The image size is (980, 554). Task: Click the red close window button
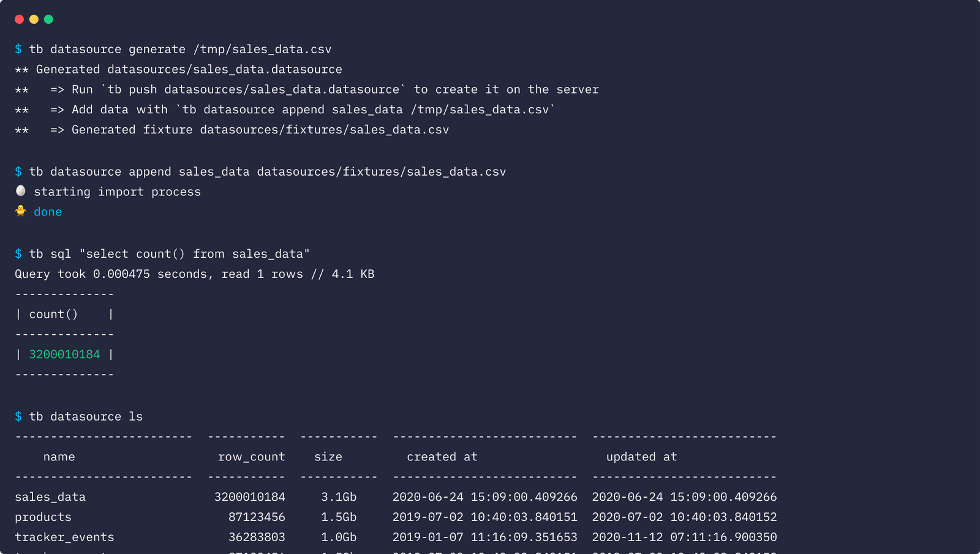click(x=19, y=20)
